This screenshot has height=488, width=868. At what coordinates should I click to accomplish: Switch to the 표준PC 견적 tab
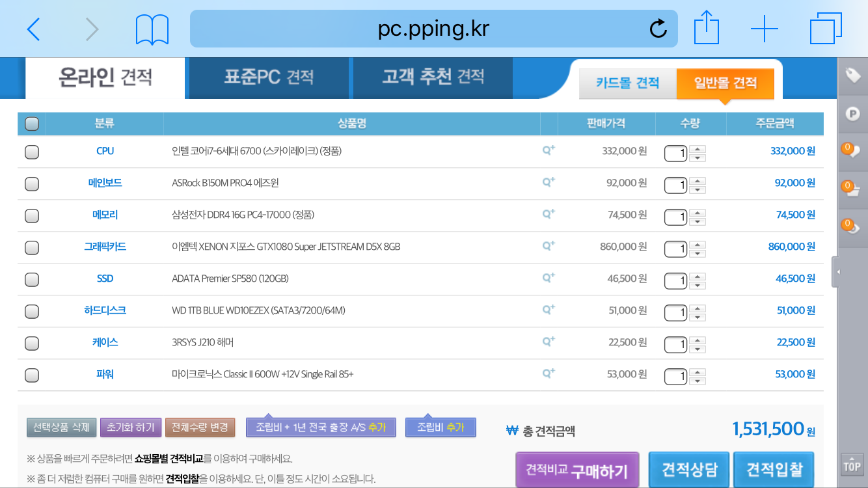coord(269,77)
